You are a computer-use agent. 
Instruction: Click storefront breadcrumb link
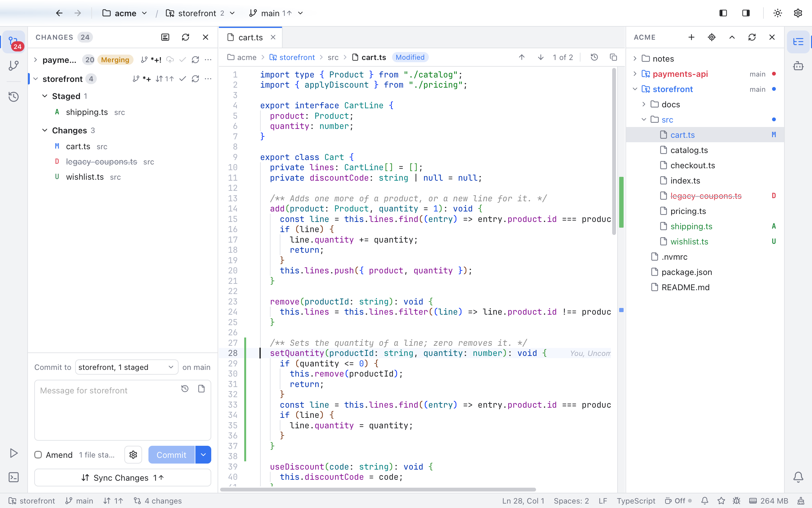297,57
